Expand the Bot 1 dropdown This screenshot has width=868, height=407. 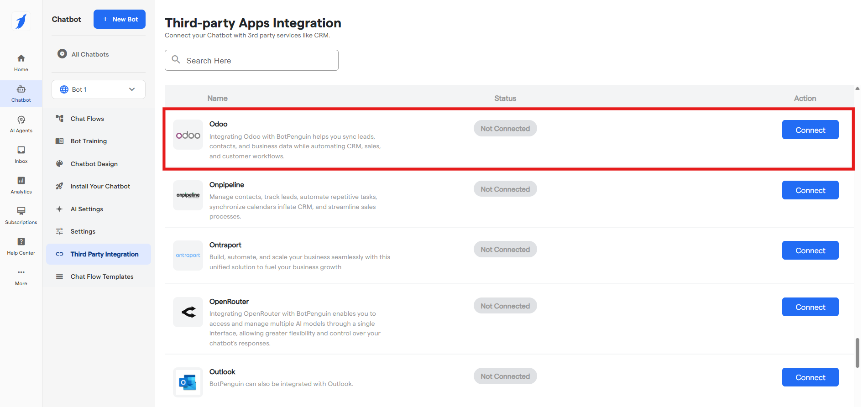point(99,89)
